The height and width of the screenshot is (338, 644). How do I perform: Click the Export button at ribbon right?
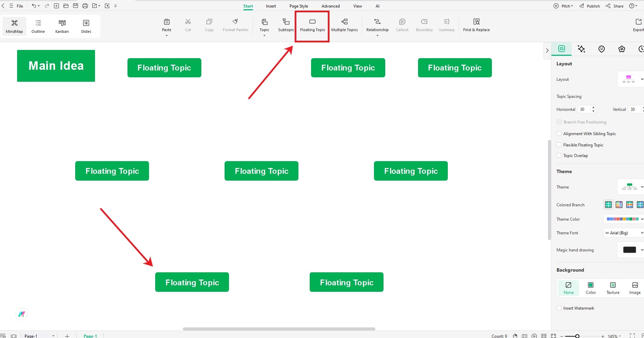click(638, 25)
